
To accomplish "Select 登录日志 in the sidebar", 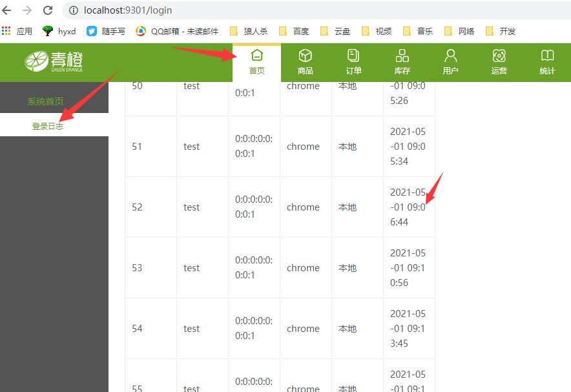I will (48, 126).
